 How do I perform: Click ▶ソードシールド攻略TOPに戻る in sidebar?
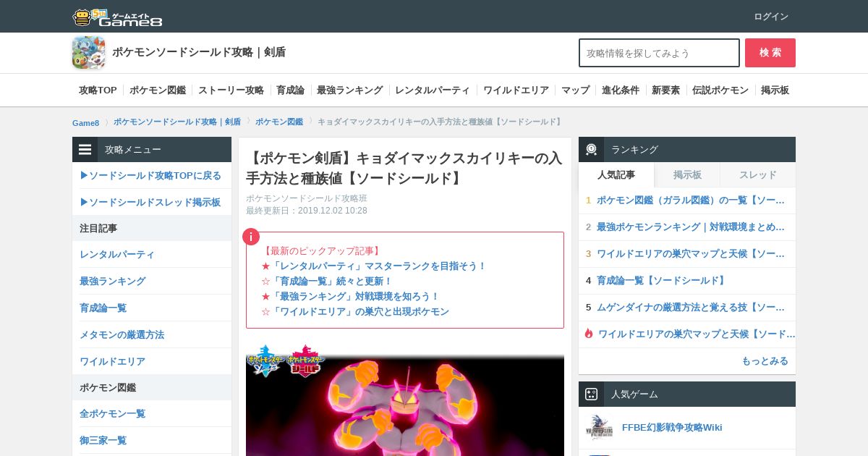[150, 176]
